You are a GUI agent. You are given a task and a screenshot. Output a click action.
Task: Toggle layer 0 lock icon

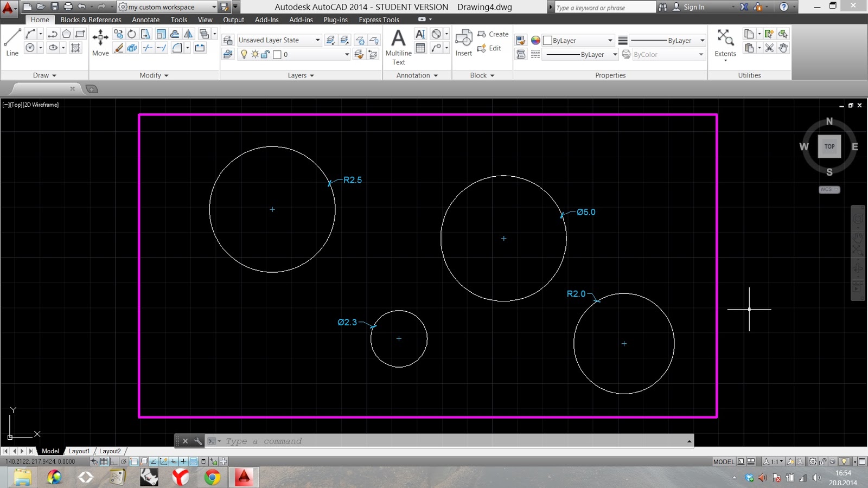pyautogui.click(x=265, y=54)
